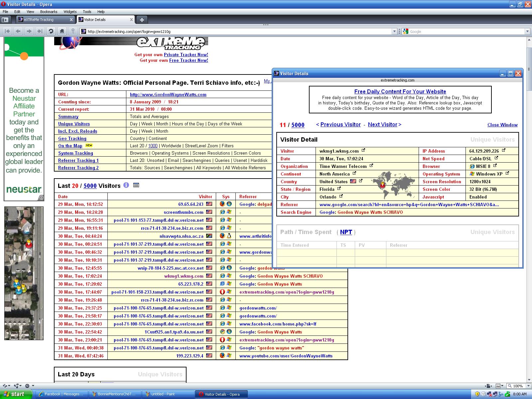This screenshot has height=399, width=532.
Task: Click the Forward arrow button
Action: click(29, 31)
